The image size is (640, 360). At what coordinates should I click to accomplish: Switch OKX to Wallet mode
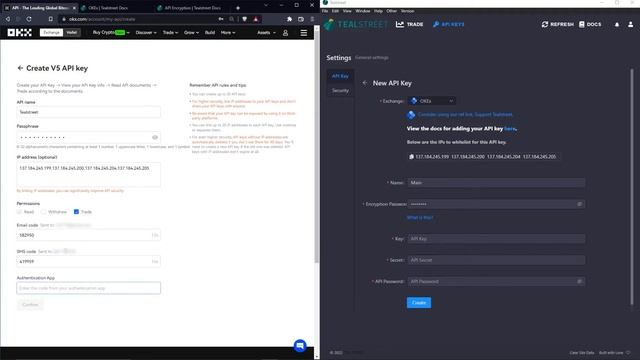pos(72,33)
